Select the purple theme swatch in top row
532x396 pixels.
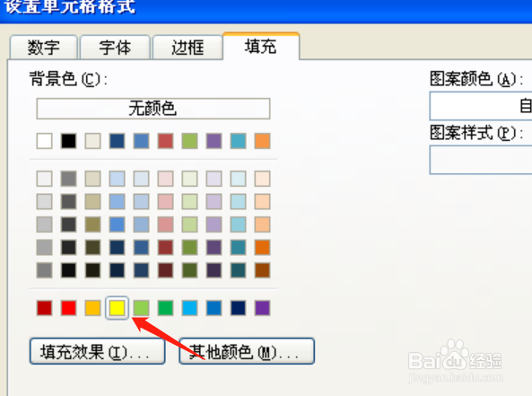tap(214, 141)
